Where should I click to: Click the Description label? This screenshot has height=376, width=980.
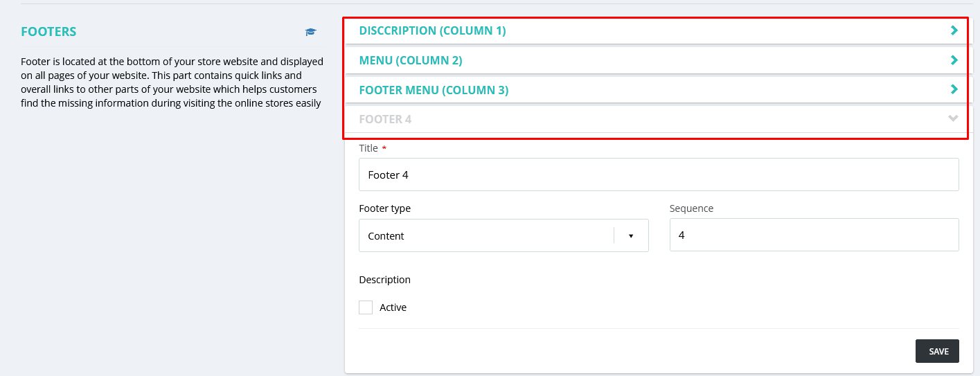click(384, 280)
